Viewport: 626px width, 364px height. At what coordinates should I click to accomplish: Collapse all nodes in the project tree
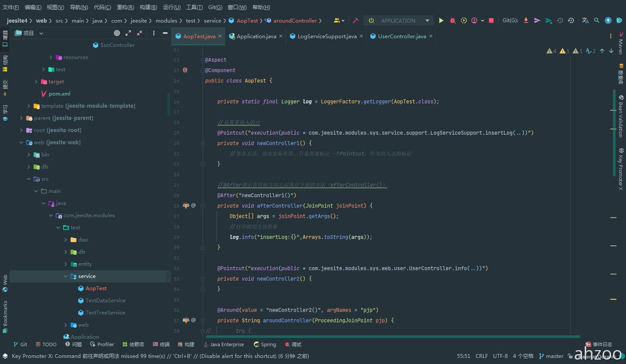pos(140,33)
